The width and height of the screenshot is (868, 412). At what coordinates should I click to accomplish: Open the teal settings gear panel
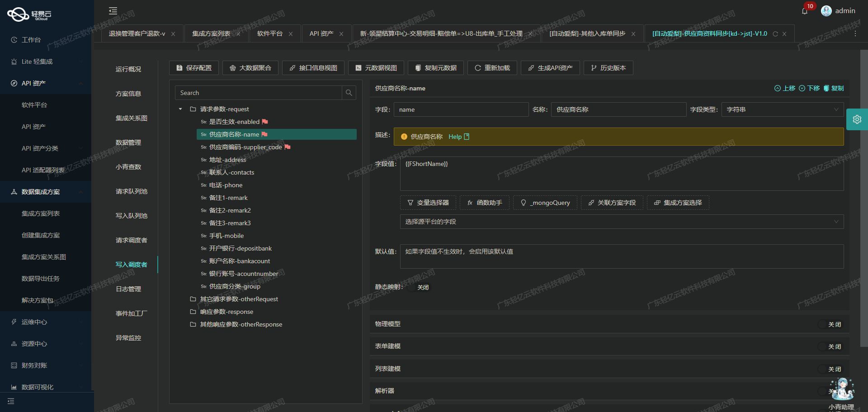point(857,119)
